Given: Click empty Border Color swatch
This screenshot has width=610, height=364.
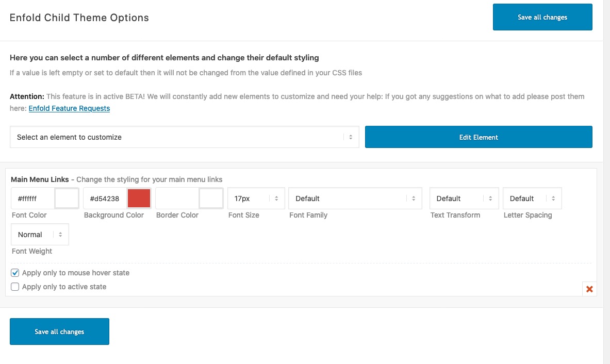Looking at the screenshot, I should click(211, 198).
